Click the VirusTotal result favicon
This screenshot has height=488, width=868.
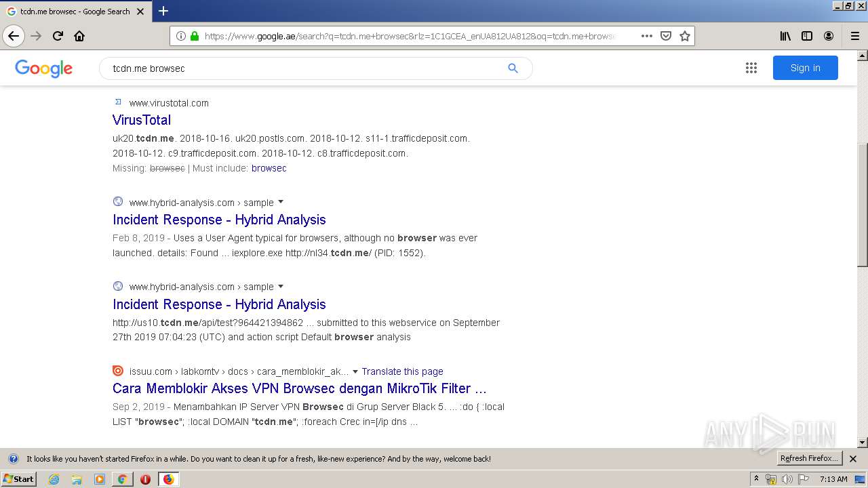click(x=118, y=102)
